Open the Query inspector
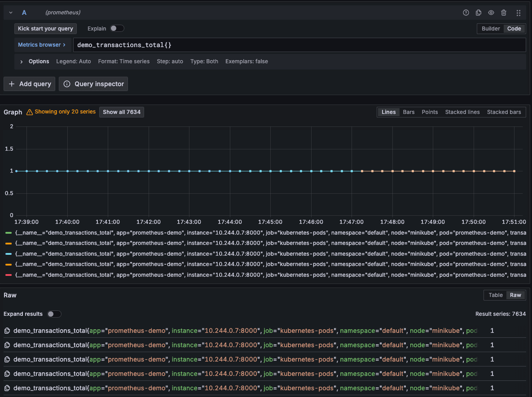Screen dimensions: 532x397 pyautogui.click(x=93, y=84)
